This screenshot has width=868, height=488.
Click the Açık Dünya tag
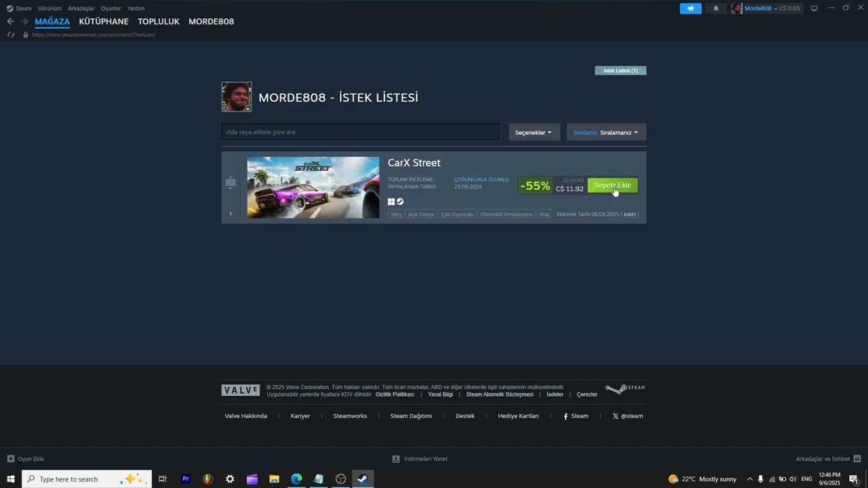point(421,214)
